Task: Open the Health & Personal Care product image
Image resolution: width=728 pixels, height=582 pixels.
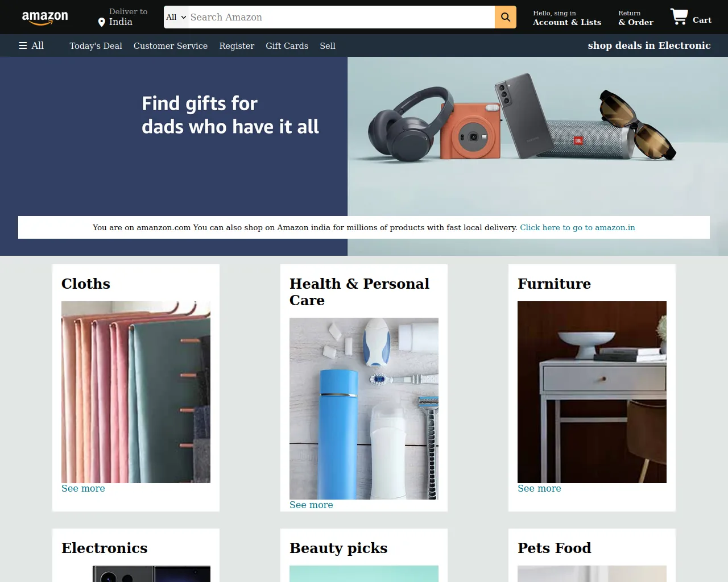Action: click(x=364, y=409)
